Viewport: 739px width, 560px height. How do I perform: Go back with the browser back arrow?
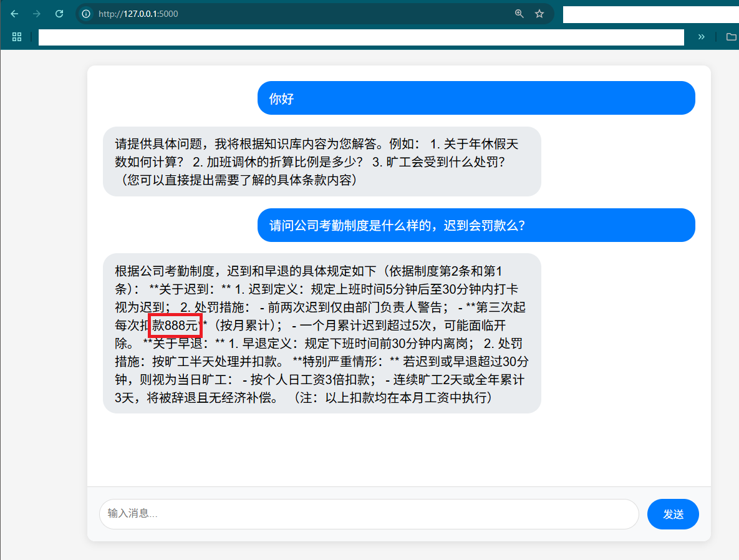tap(14, 14)
